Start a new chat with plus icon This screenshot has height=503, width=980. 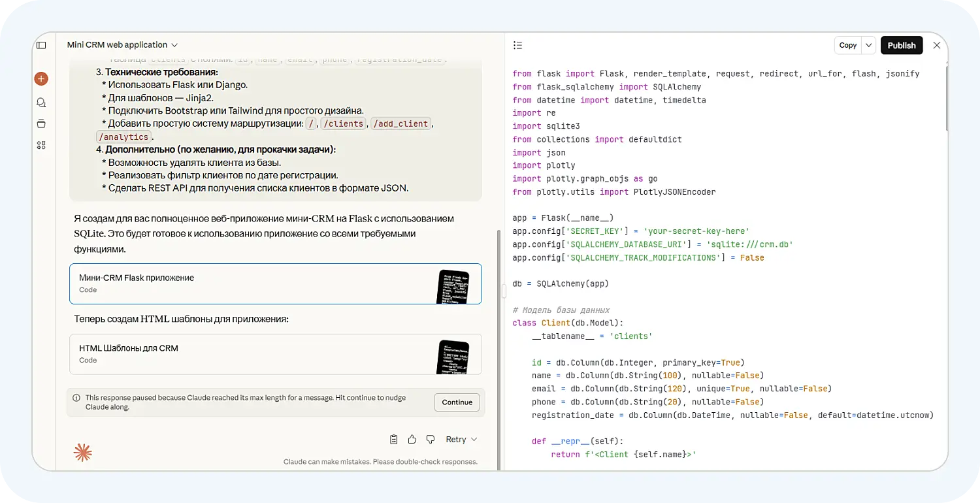click(41, 78)
